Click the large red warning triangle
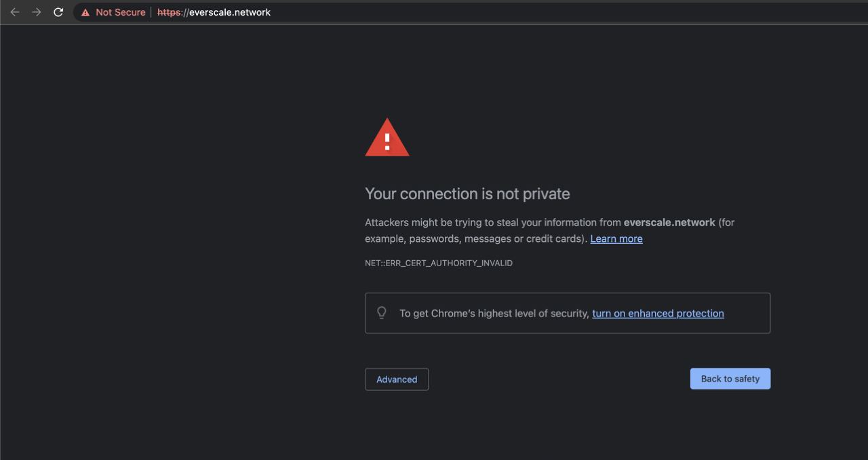This screenshot has width=868, height=460. coord(387,138)
